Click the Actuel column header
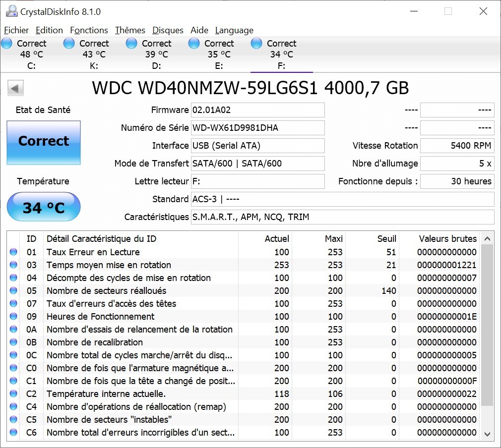 pos(265,239)
